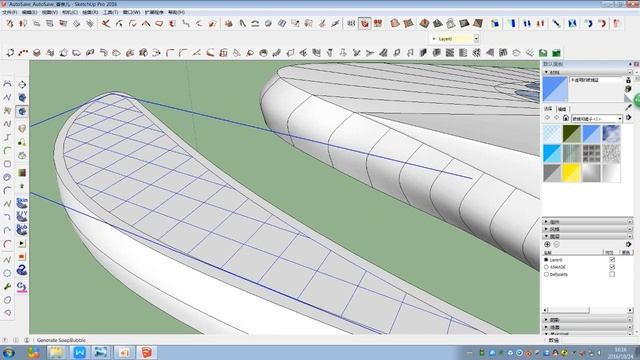Click the Soap Skin red stop icon
Screen dimensions: 640x360
point(22,256)
